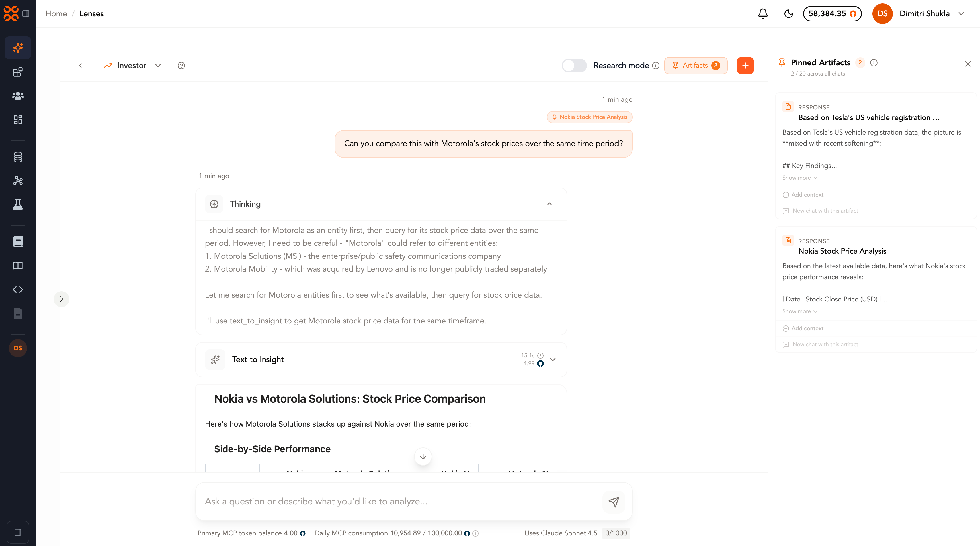Click the Thinking brain icon
980x546 pixels.
[x=214, y=204]
